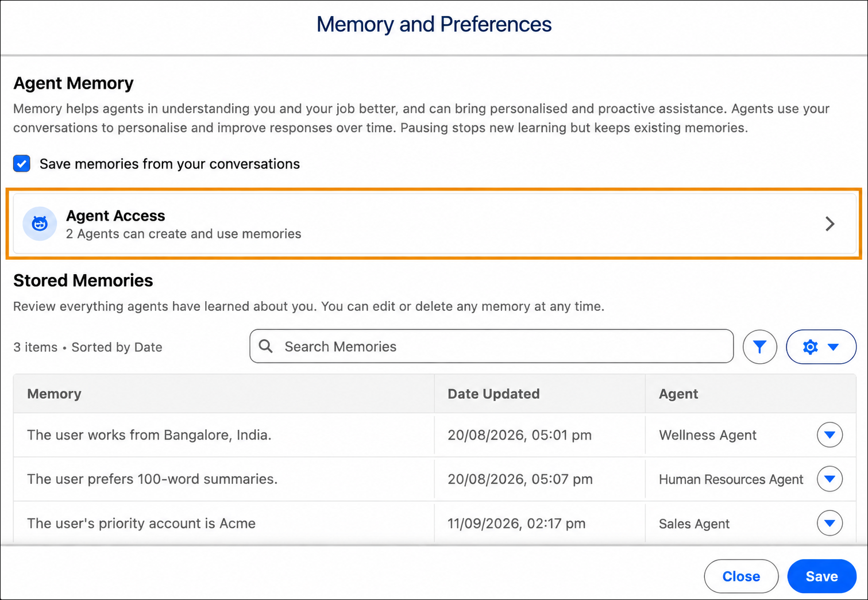Select memory "The user works from Bangalore, India."
Viewport: 868px width, 600px height.
tap(149, 435)
